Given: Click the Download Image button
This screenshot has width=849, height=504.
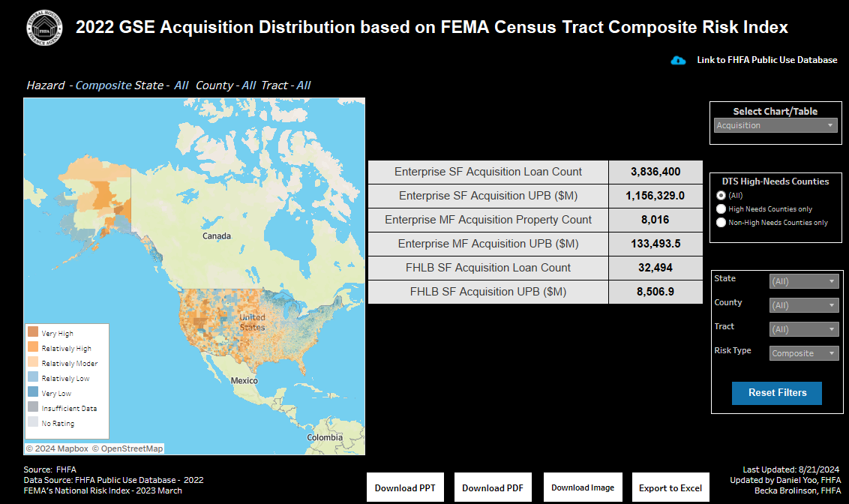Looking at the screenshot, I should tap(583, 487).
